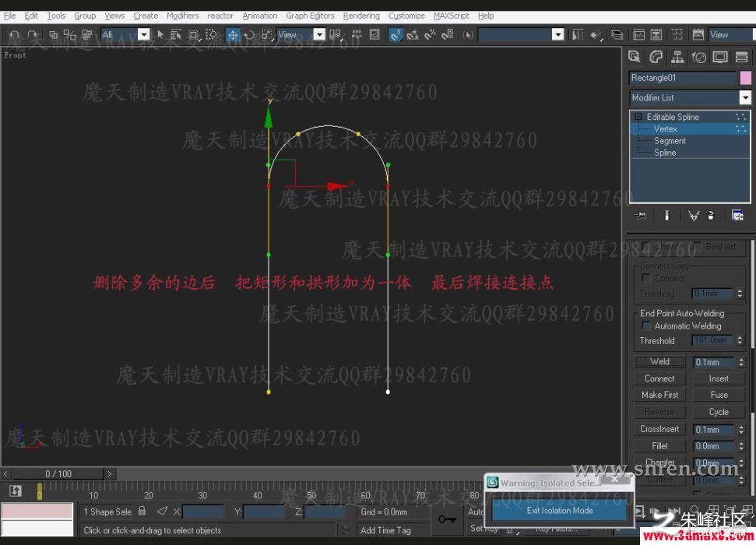Viewport: 756px width, 545px height.
Task: Click Use Pivot Point Center icon
Action: click(x=335, y=35)
